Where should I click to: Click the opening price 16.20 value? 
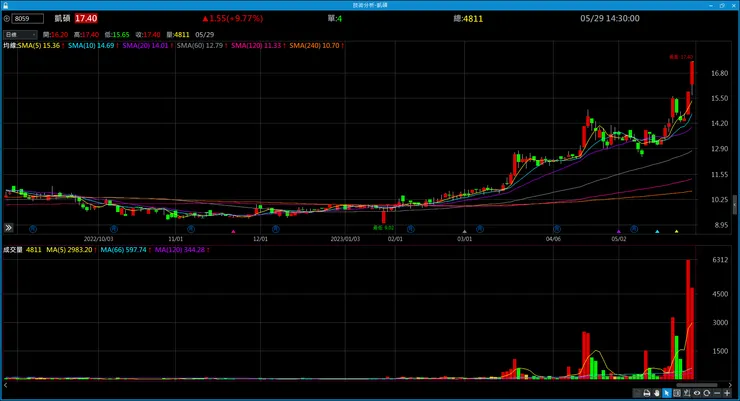coord(59,35)
